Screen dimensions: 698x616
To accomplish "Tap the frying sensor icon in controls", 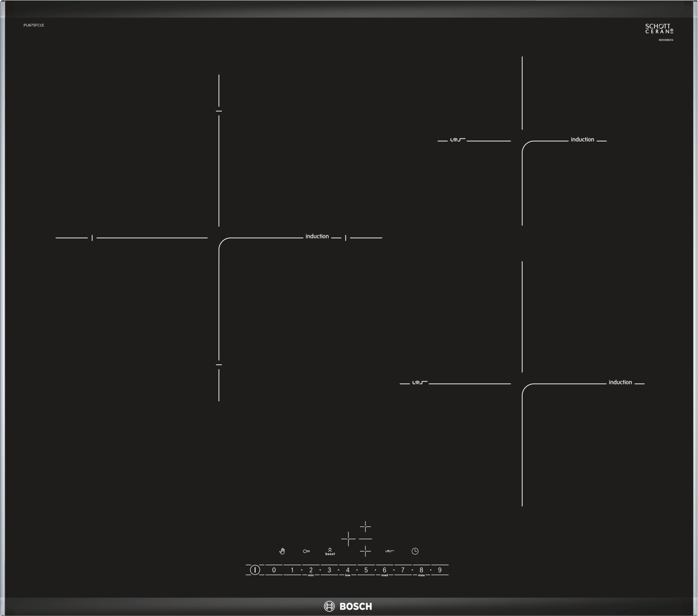I will click(389, 551).
